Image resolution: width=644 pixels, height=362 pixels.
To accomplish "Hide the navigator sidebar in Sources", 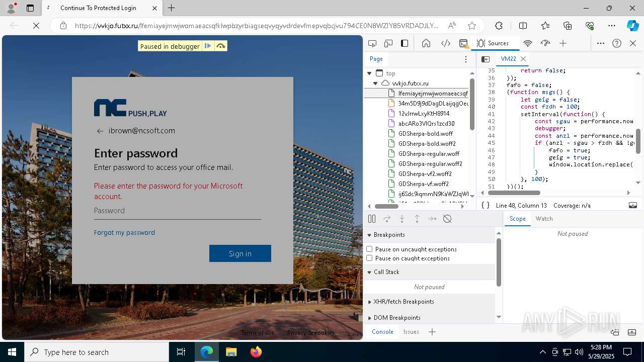I will tap(486, 59).
